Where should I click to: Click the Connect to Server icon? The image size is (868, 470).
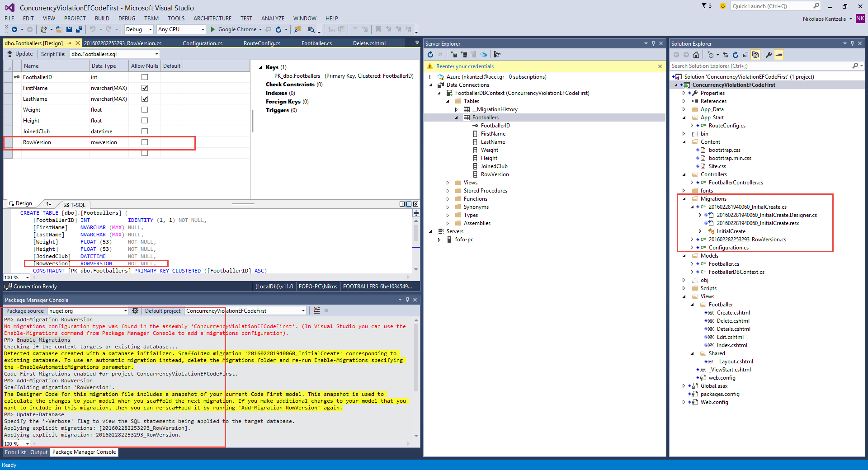(x=464, y=55)
